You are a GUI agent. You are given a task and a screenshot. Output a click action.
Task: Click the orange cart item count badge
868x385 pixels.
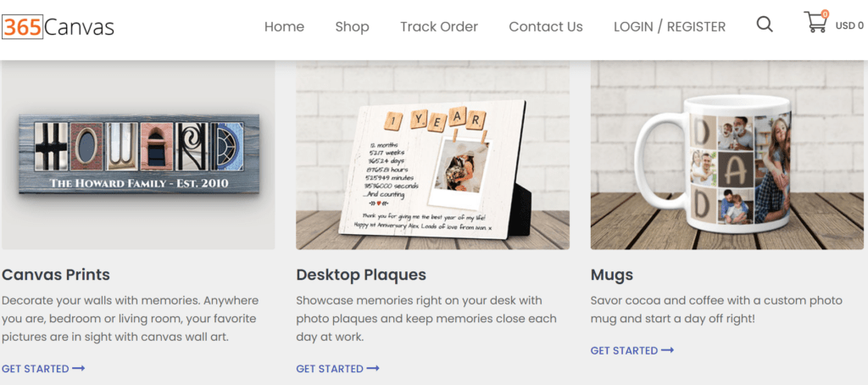(x=825, y=14)
